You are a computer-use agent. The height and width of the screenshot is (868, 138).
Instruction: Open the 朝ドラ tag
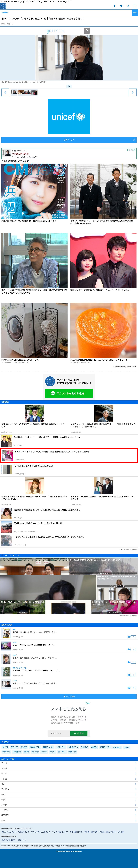(5, 747)
